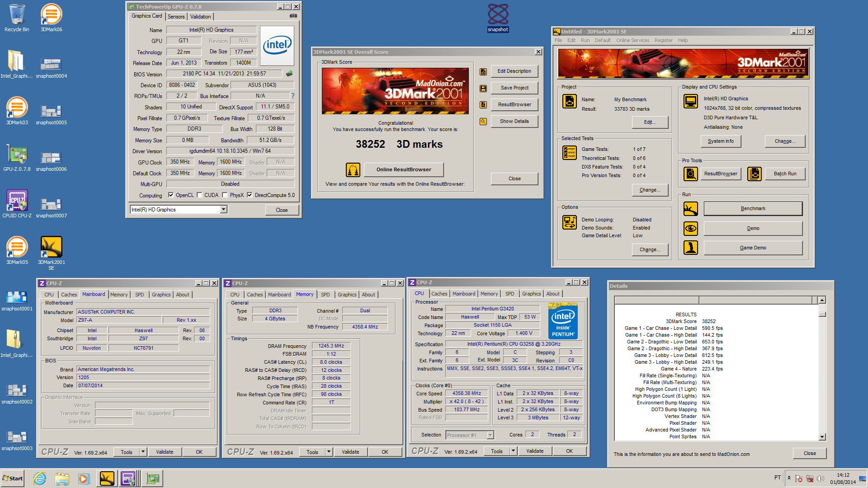
Task: Click Save Project floppy icon
Action: pos(483,88)
